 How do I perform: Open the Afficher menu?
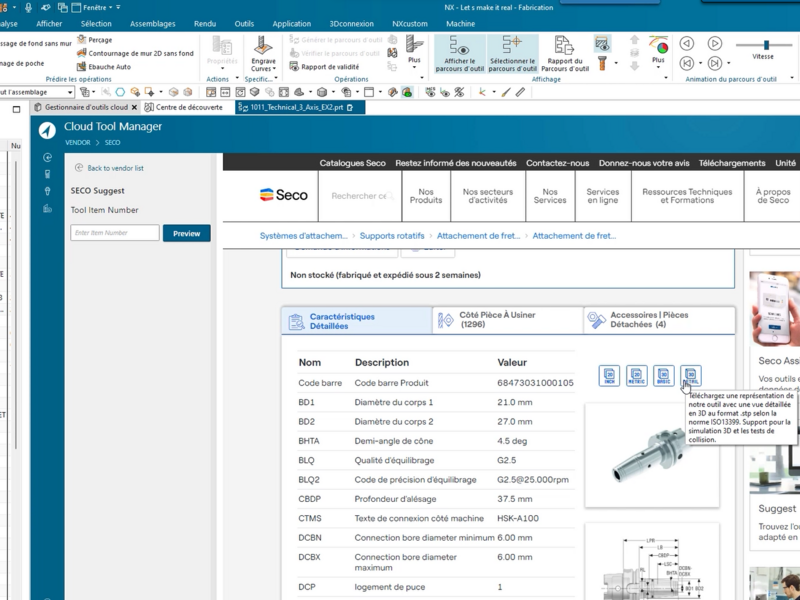coord(49,23)
